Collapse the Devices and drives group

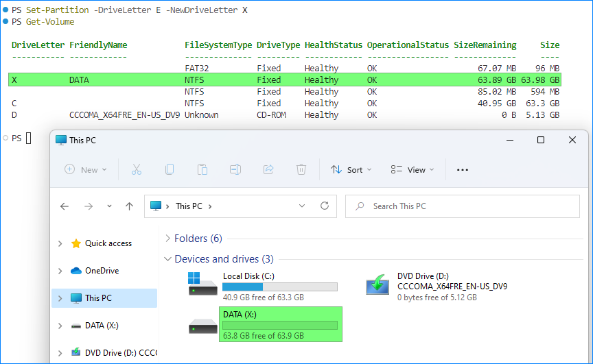coord(167,259)
